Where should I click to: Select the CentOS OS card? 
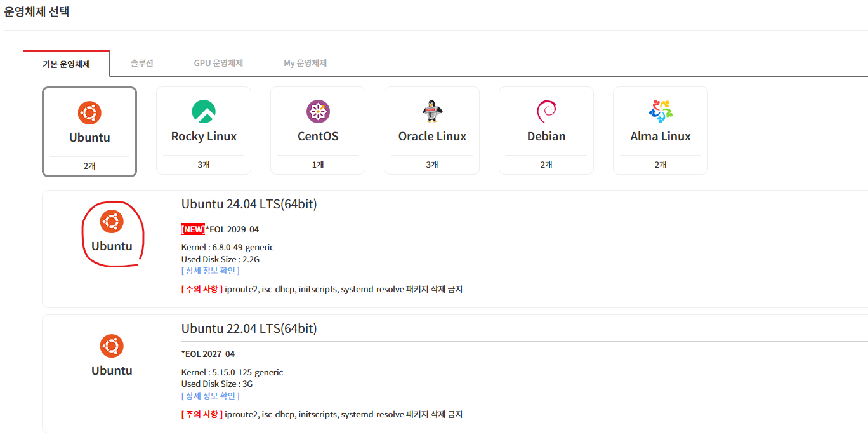318,130
